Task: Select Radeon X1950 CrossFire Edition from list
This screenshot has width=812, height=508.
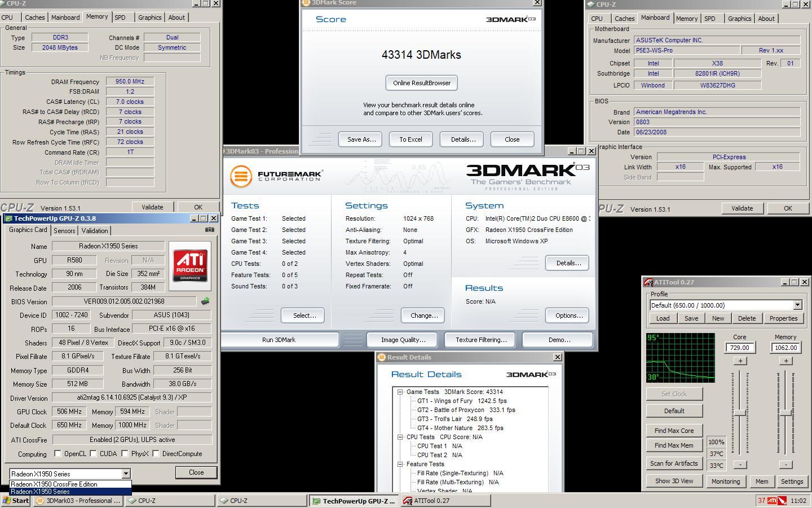Action: [70, 484]
